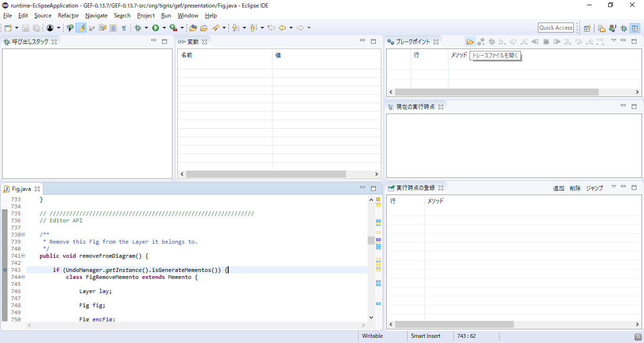
Task: Open the New file dropdown arrow
Action: click(x=17, y=28)
